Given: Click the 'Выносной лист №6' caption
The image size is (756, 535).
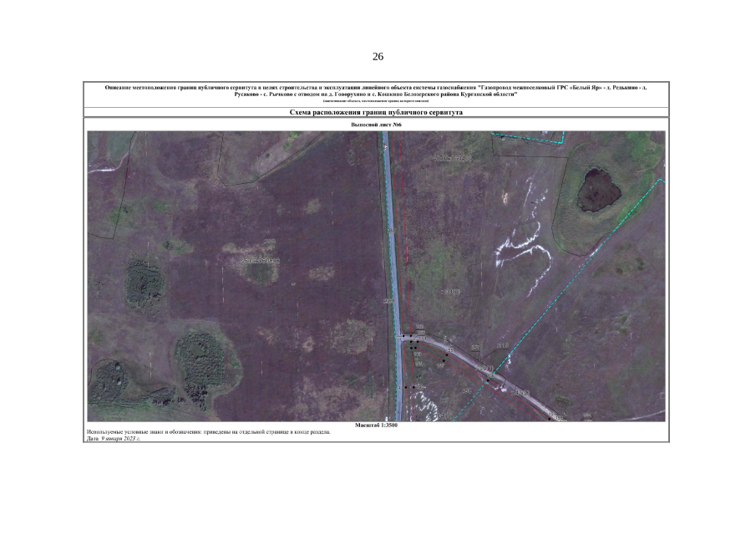Looking at the screenshot, I should (376, 125).
